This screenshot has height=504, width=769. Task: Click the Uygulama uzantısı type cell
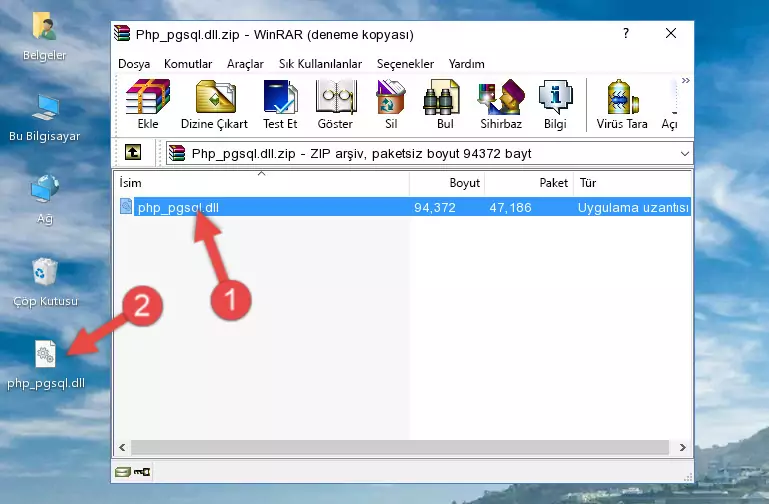click(633, 207)
